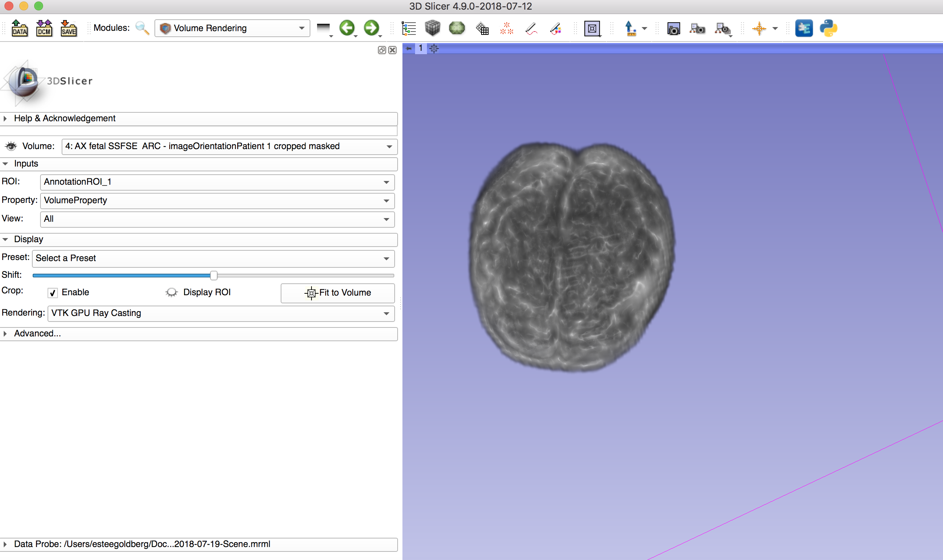Toggle the Volume visibility eye icon

(x=10, y=146)
